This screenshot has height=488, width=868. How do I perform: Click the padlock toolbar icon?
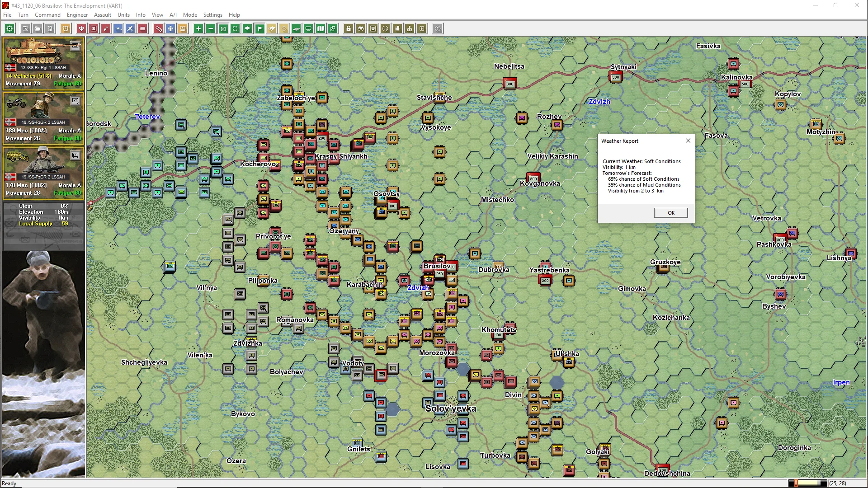(349, 28)
